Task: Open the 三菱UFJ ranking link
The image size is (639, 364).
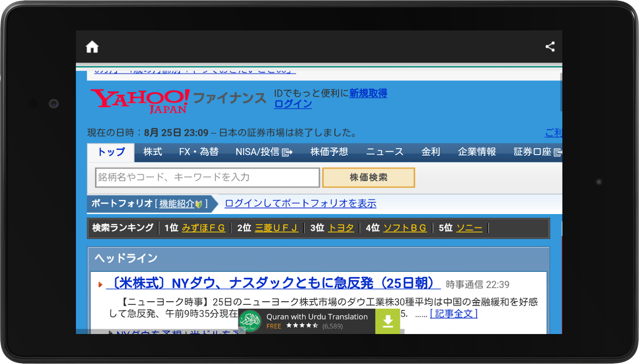Action: pos(276,228)
